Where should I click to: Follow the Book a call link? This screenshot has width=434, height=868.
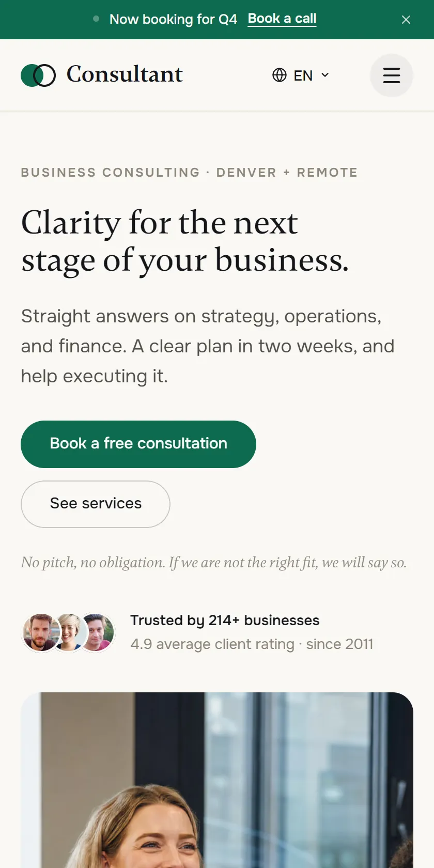(282, 19)
